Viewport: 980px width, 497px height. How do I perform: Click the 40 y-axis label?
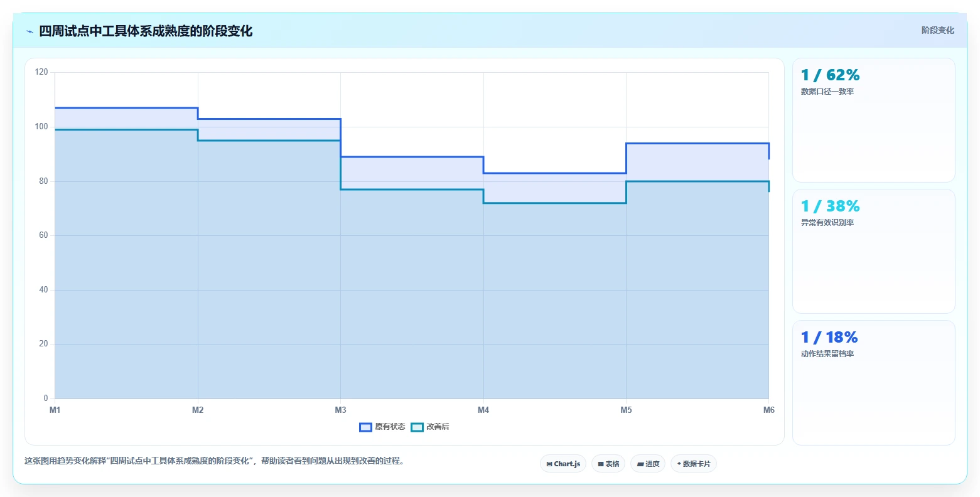[44, 290]
